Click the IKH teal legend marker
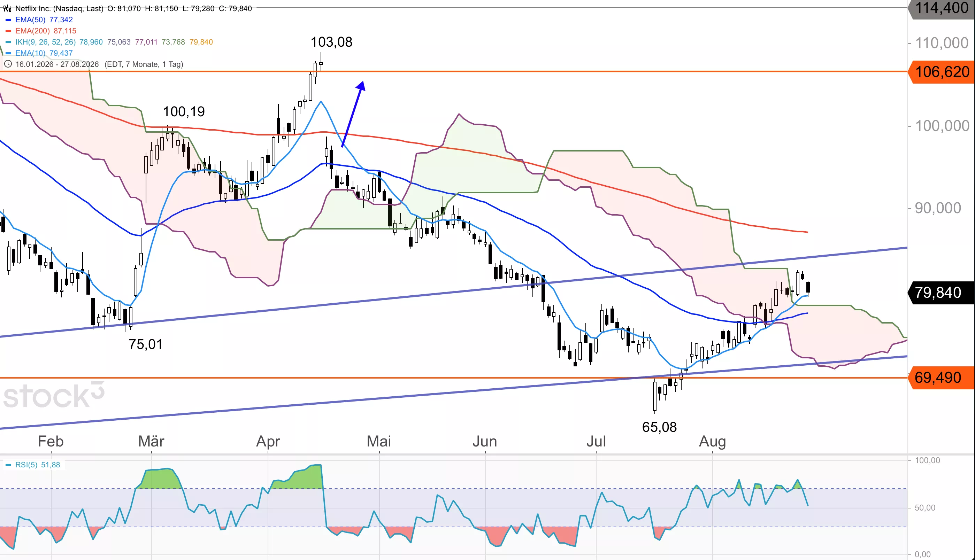 pyautogui.click(x=8, y=42)
